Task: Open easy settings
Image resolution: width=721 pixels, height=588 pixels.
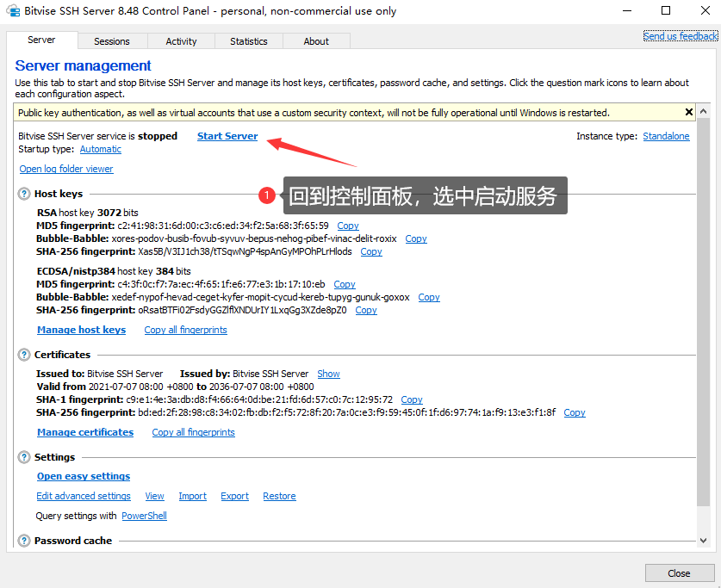Action: [x=84, y=476]
